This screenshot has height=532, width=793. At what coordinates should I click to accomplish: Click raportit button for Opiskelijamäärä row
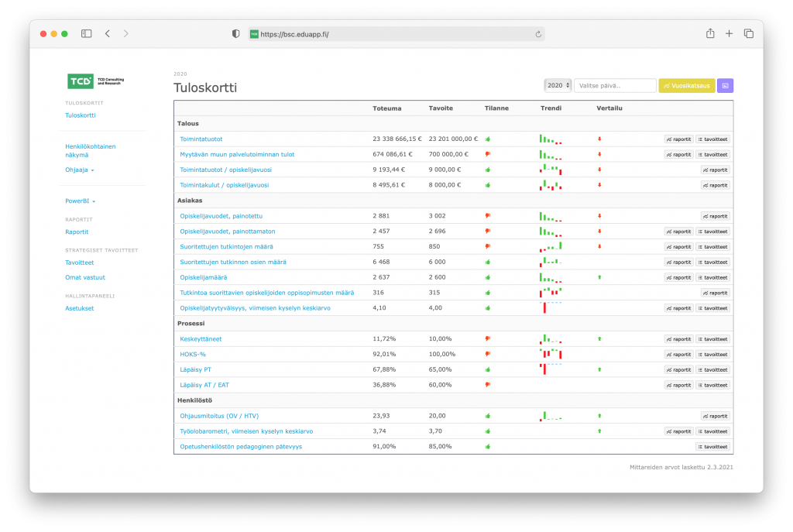(678, 277)
